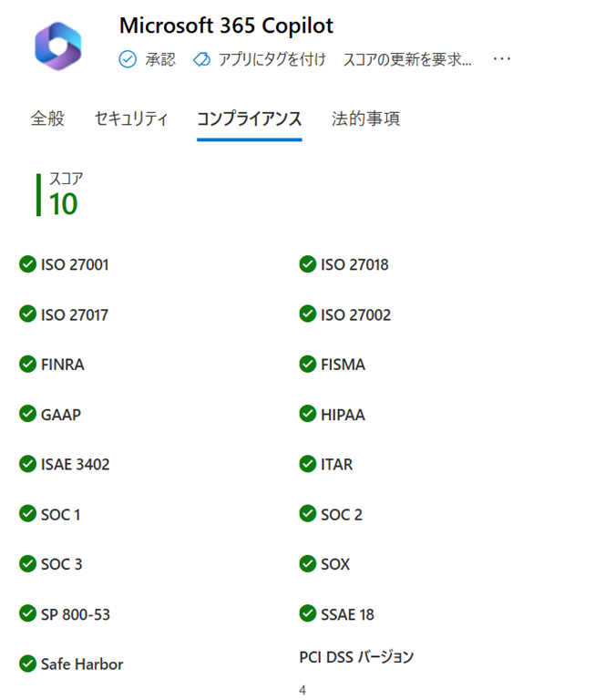Click the tag icon beside アプリにタグを付け
The image size is (605, 700).
(201, 59)
